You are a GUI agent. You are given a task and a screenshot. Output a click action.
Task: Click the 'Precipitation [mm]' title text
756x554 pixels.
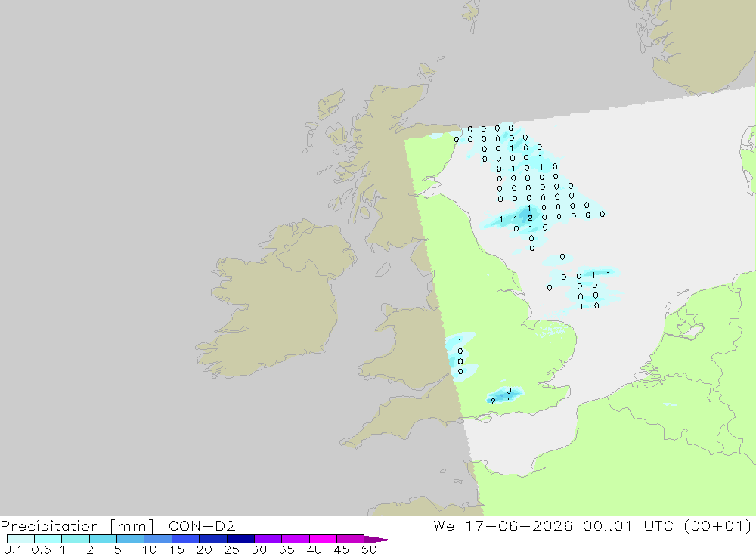click(77, 526)
